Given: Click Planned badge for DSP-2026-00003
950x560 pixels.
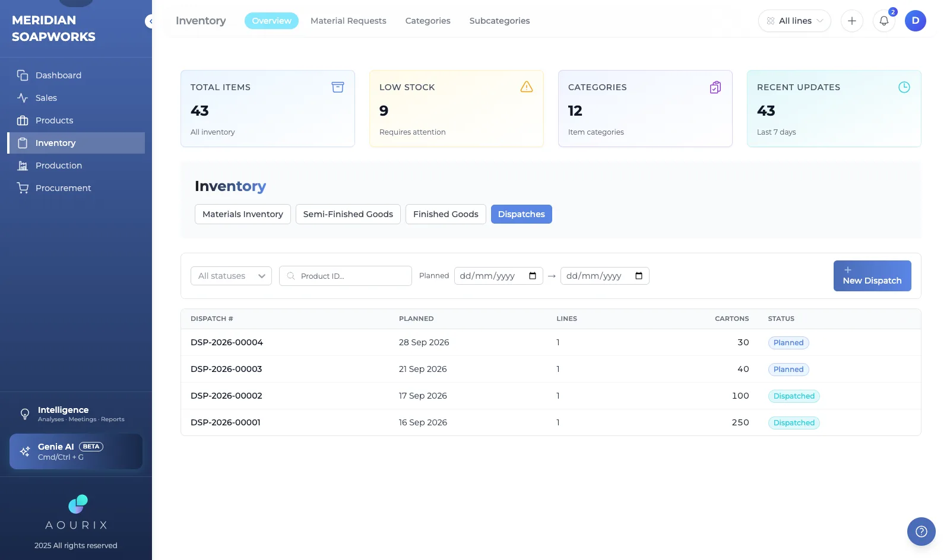Looking at the screenshot, I should coord(788,370).
